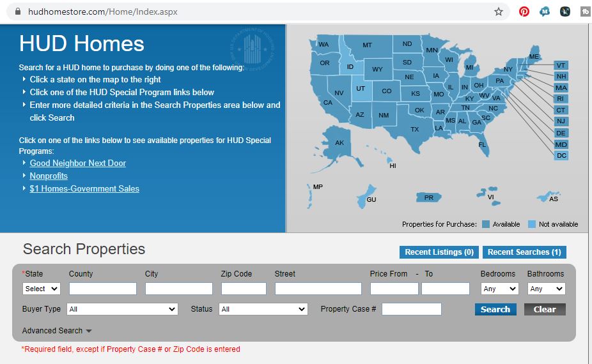Image resolution: width=592 pixels, height=364 pixels.
Task: Select Utah on the map
Action: pos(361,88)
